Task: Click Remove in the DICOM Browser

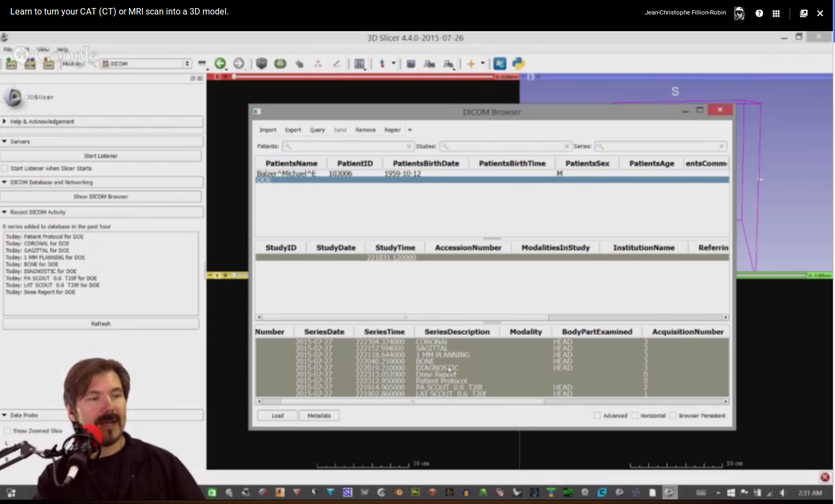Action: pos(365,130)
